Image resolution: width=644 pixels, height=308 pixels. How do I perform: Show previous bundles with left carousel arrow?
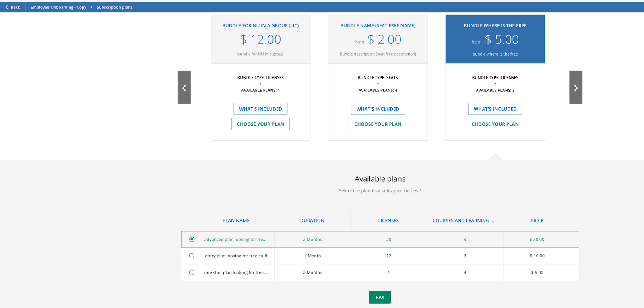click(184, 87)
